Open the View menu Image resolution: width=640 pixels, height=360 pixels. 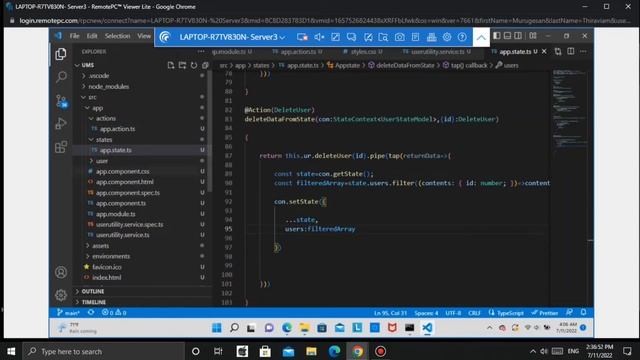coord(144,36)
